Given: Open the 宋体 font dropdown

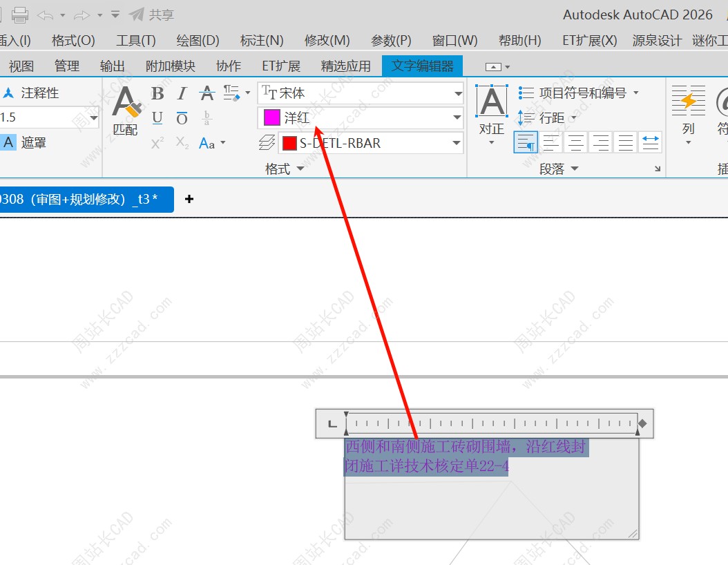Looking at the screenshot, I should [x=457, y=93].
